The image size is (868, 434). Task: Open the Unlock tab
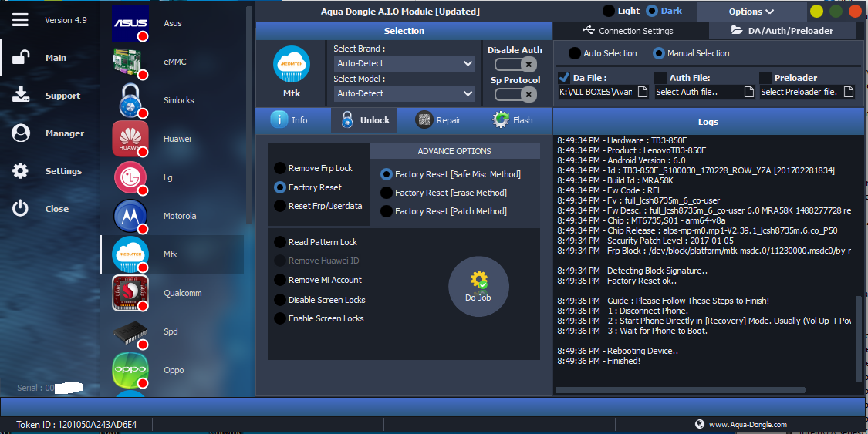click(x=364, y=120)
